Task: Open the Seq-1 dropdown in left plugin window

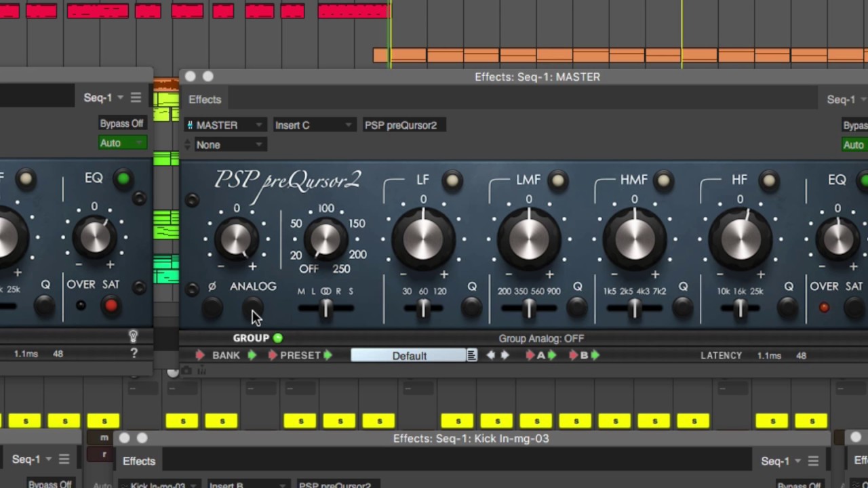Action: click(104, 98)
